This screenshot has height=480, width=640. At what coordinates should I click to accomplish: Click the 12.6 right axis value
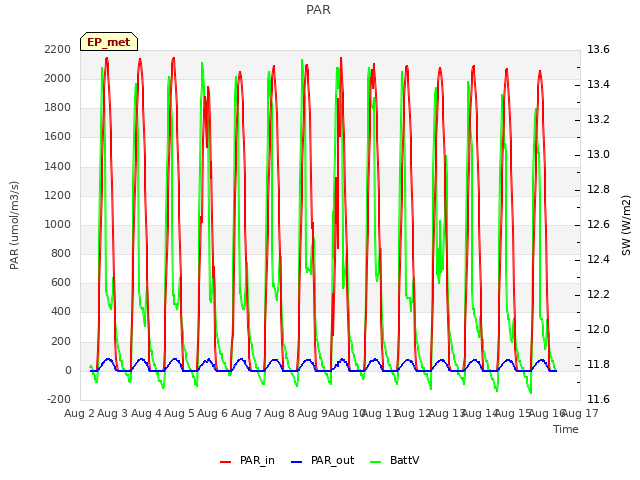click(598, 224)
